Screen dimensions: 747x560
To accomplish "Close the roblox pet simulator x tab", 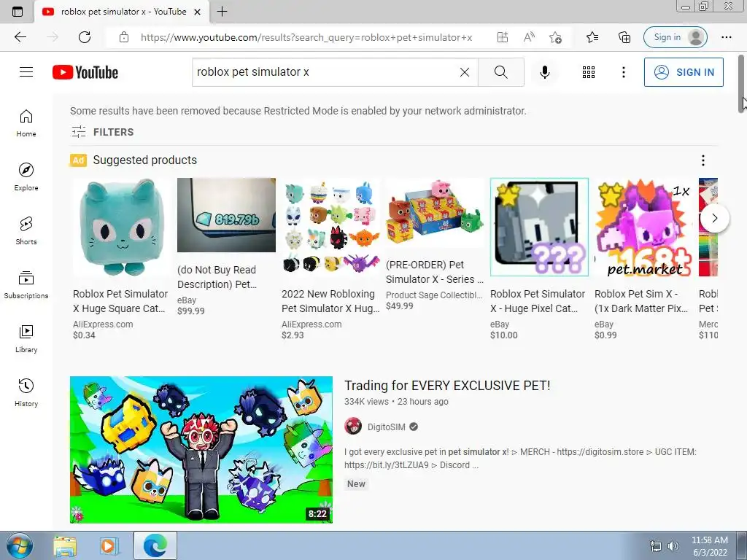I will [197, 12].
